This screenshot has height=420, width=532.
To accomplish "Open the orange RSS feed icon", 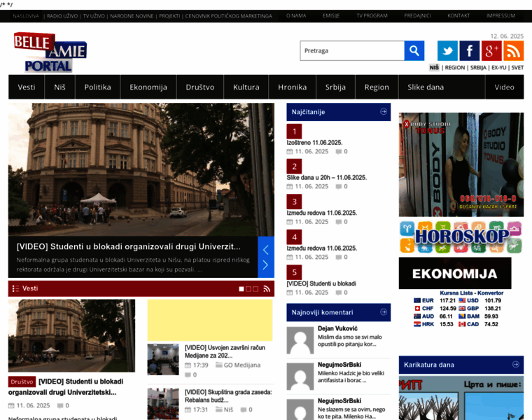I will coord(513,50).
